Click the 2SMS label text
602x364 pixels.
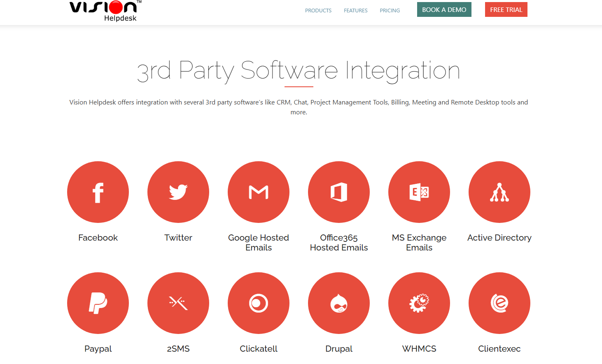point(178,349)
